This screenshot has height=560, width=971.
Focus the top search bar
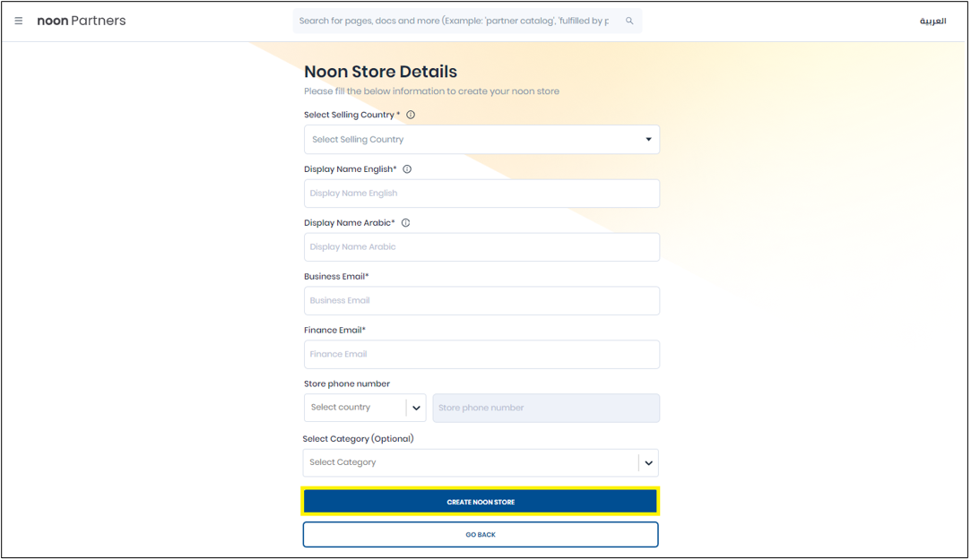coord(455,21)
